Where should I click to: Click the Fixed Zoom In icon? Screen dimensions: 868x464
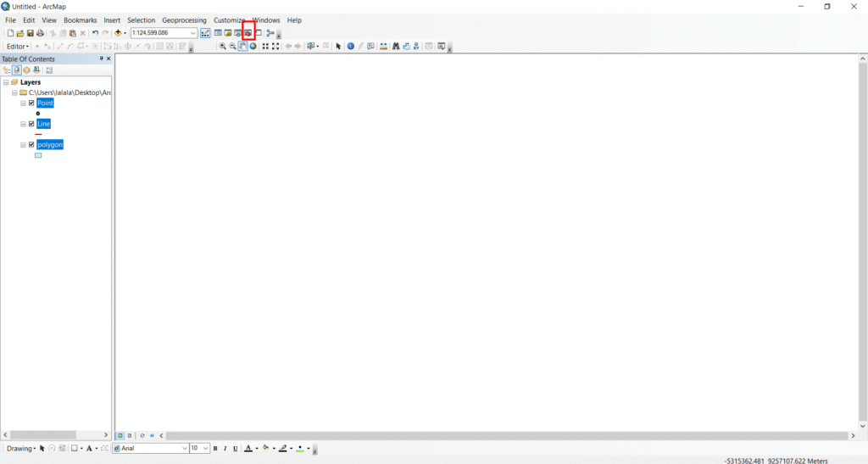(265, 47)
